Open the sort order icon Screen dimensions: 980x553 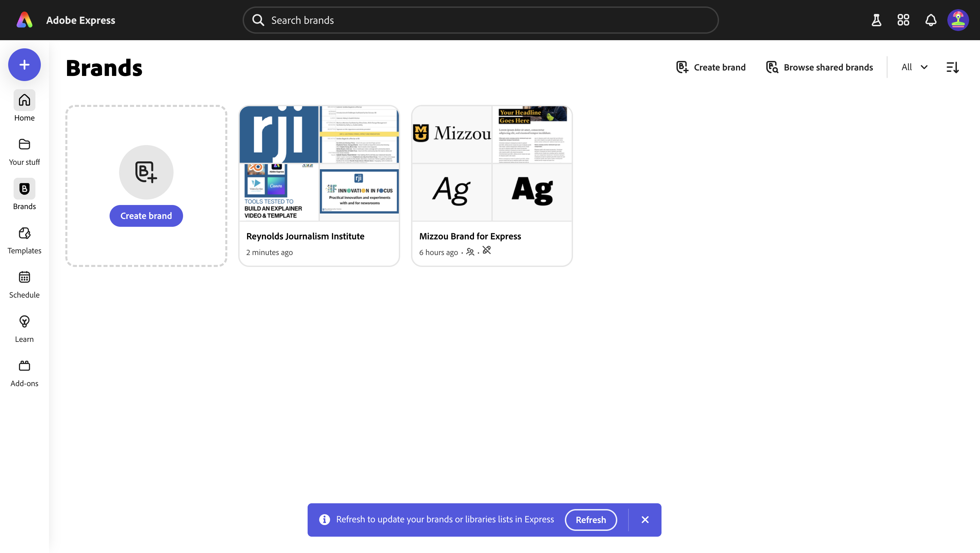coord(952,67)
